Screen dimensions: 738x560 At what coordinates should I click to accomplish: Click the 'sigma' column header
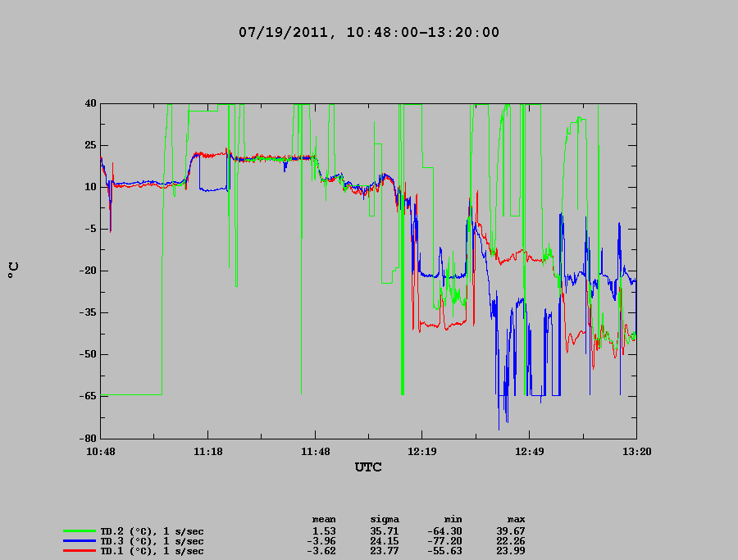click(385, 520)
